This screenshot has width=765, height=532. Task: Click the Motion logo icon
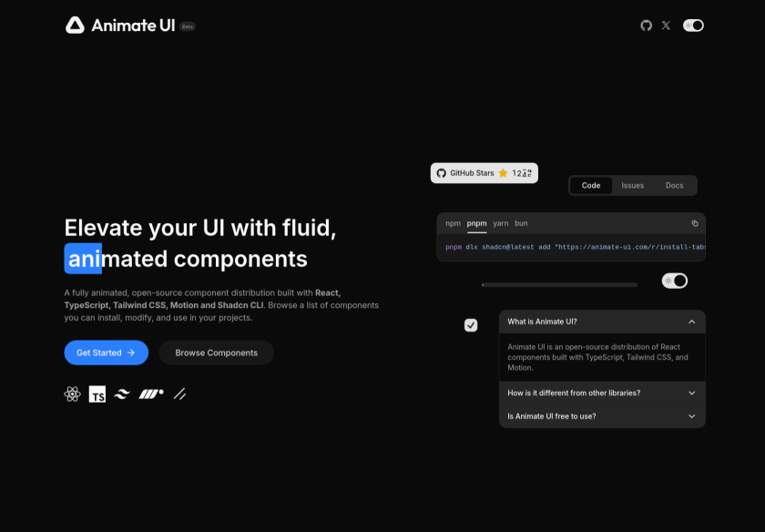pos(151,394)
